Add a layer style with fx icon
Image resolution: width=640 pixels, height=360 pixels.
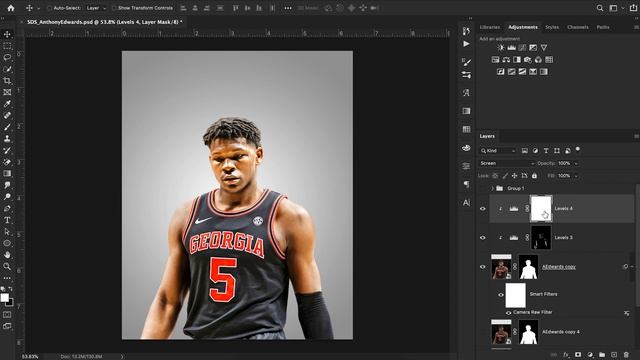tap(566, 355)
